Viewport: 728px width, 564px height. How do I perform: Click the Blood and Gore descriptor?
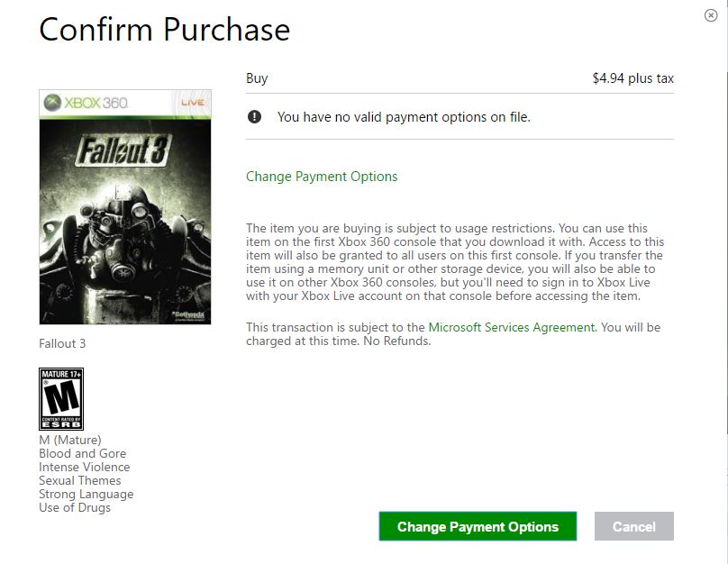click(x=82, y=453)
